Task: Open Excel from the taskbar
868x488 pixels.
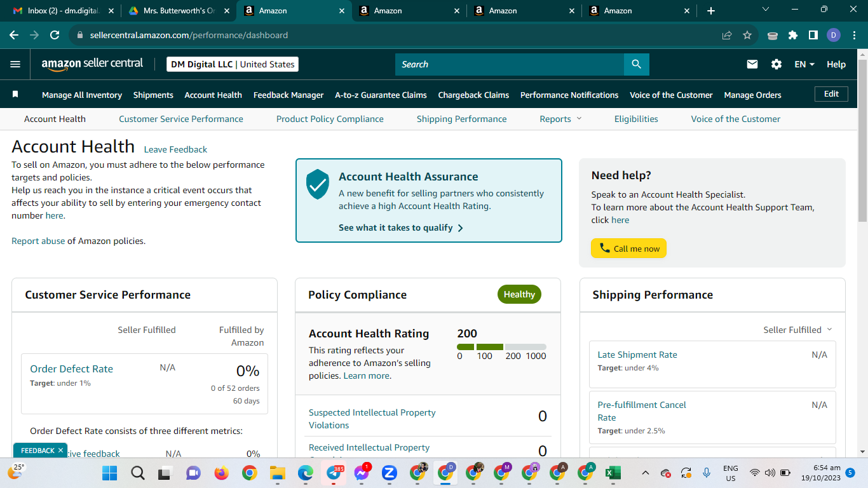Action: click(x=613, y=473)
